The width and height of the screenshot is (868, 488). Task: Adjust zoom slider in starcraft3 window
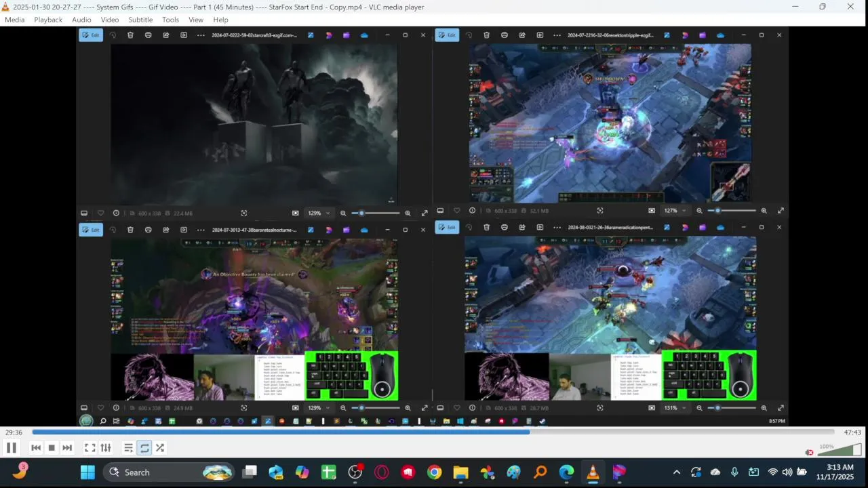point(375,213)
